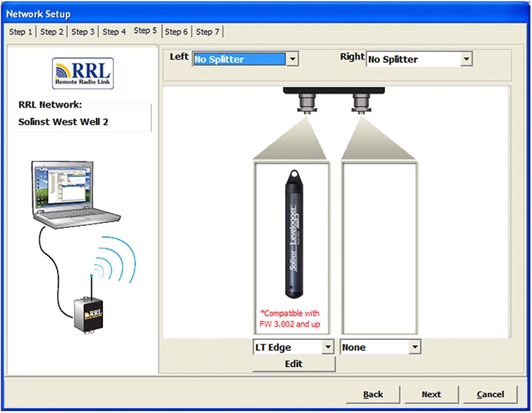The width and height of the screenshot is (532, 413).
Task: Go to the Step 6 tab
Action: tap(176, 31)
